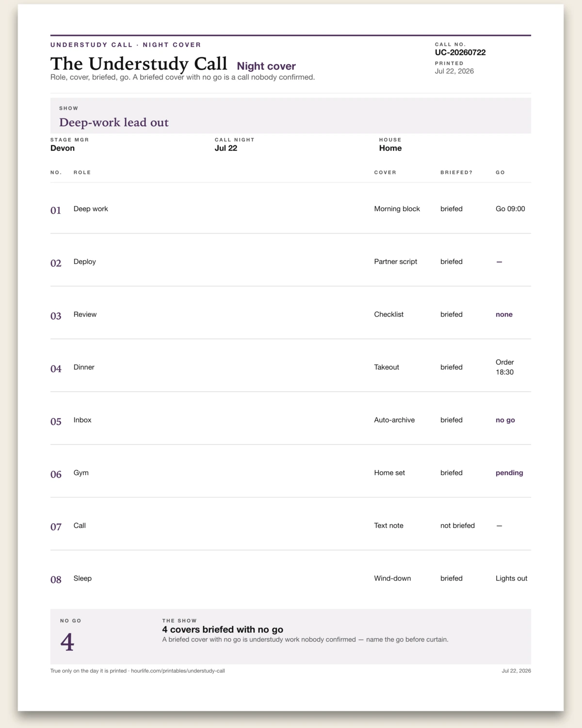
Task: Click the stage manager name Devon
Action: point(63,148)
